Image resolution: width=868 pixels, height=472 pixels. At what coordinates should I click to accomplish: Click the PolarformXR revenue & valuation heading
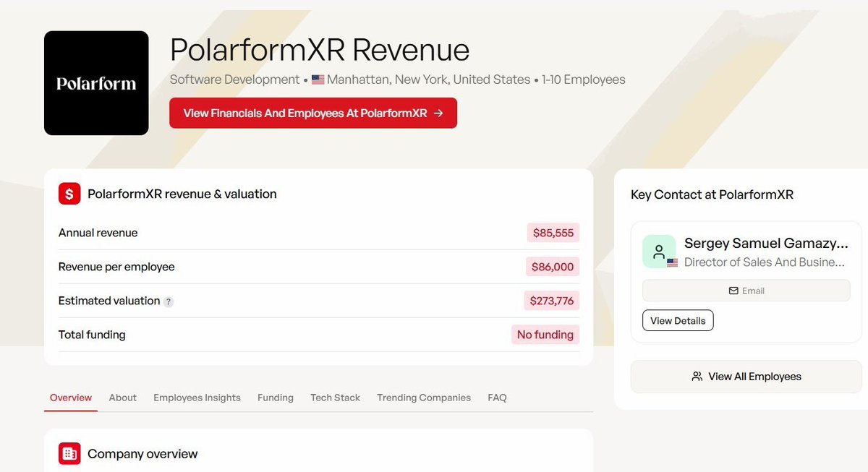pos(182,194)
